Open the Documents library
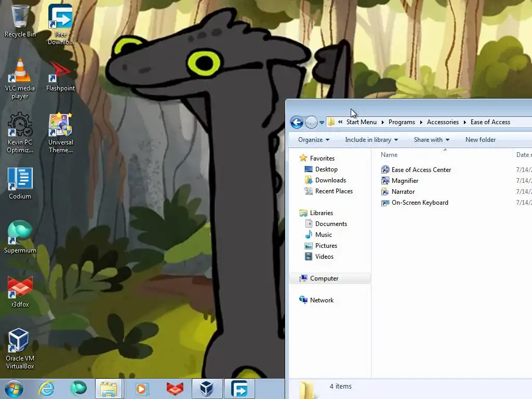 click(326, 223)
